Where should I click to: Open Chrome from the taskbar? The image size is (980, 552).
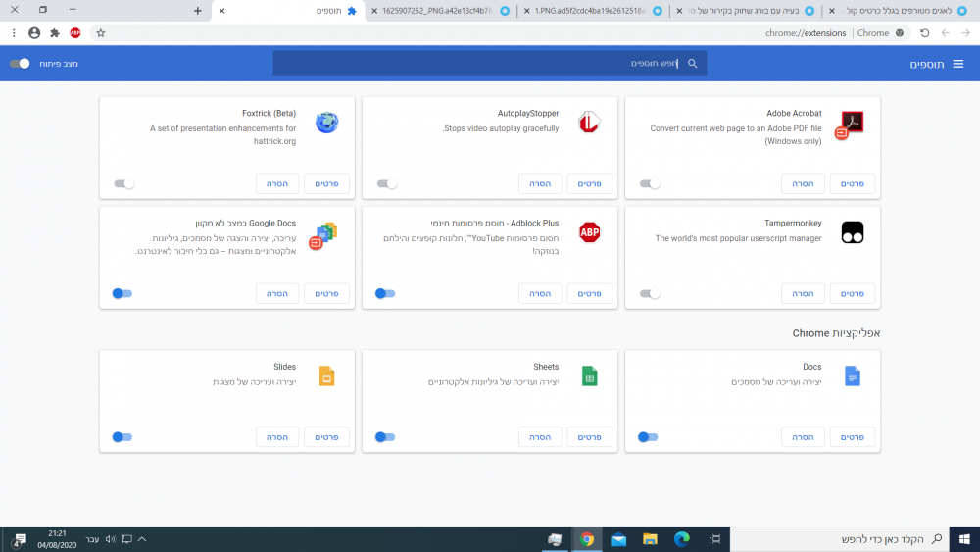(x=586, y=539)
